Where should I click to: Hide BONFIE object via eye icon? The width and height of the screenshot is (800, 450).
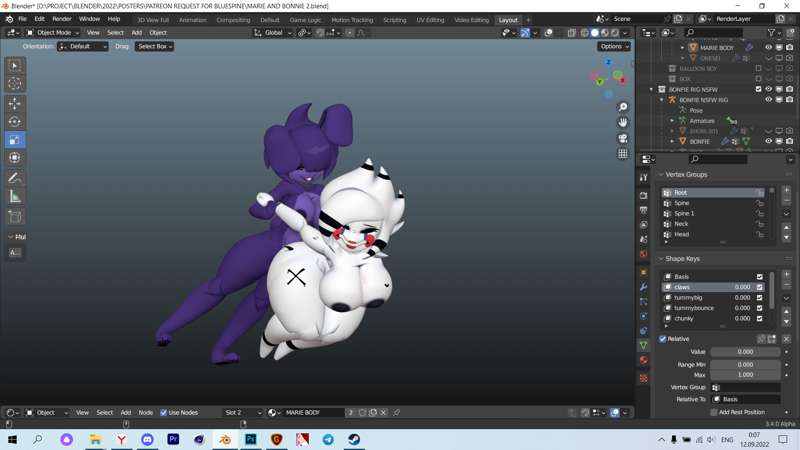pyautogui.click(x=768, y=141)
